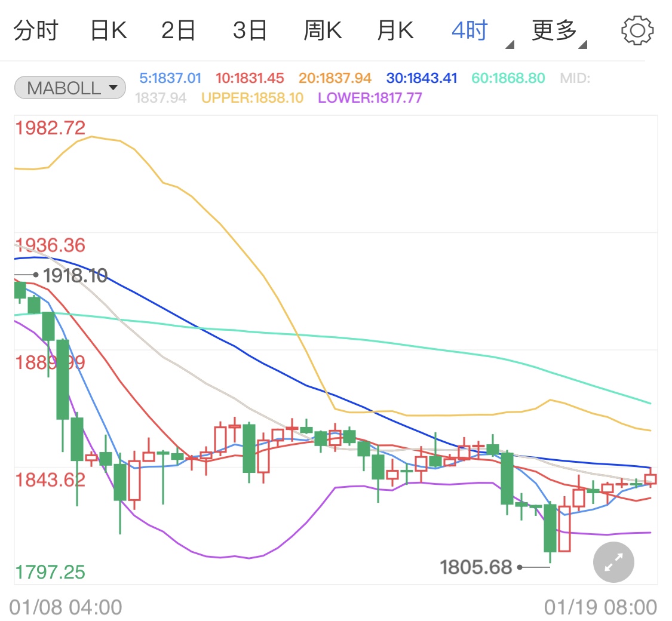Click the 1797.25 price axis label
The width and height of the screenshot is (672, 621).
coord(50,572)
